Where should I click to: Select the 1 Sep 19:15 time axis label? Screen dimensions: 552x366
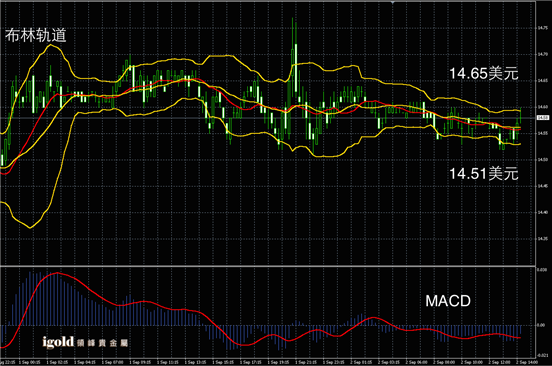click(x=278, y=362)
